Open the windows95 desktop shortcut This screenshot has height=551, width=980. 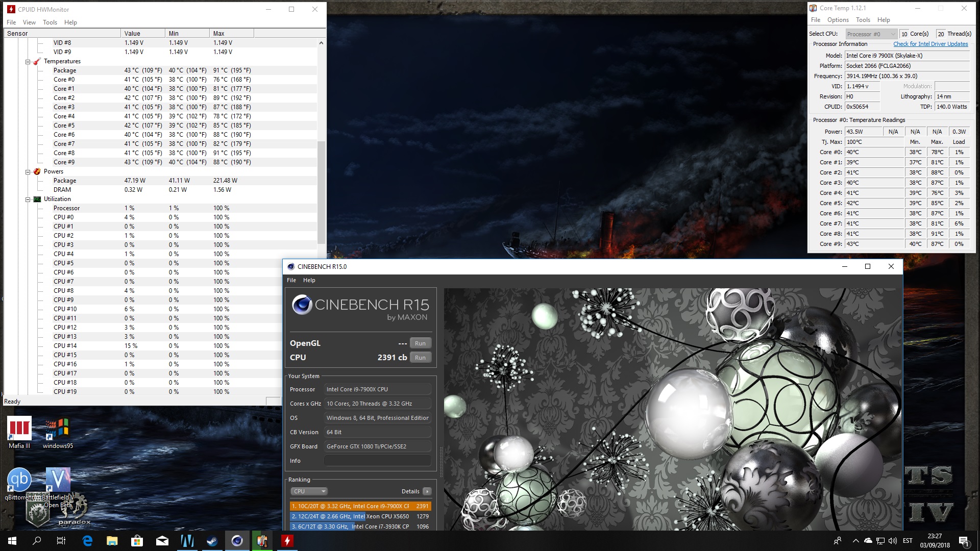pyautogui.click(x=58, y=433)
